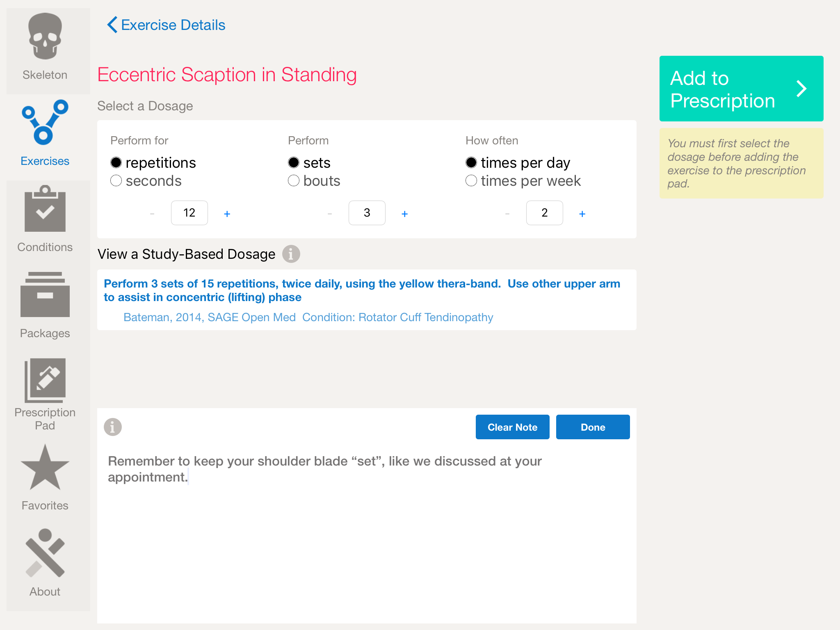This screenshot has width=840, height=630.
Task: Click the sets count field showing 3
Action: [367, 213]
